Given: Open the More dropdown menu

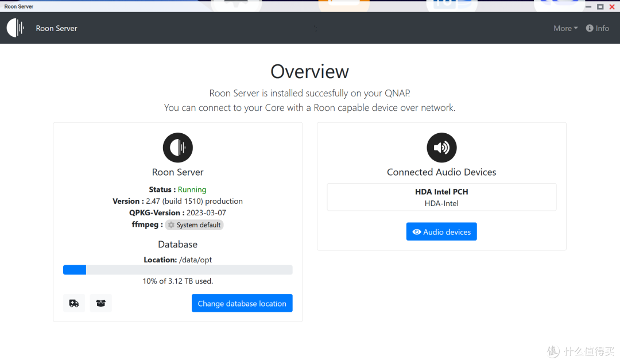Looking at the screenshot, I should pos(565,29).
